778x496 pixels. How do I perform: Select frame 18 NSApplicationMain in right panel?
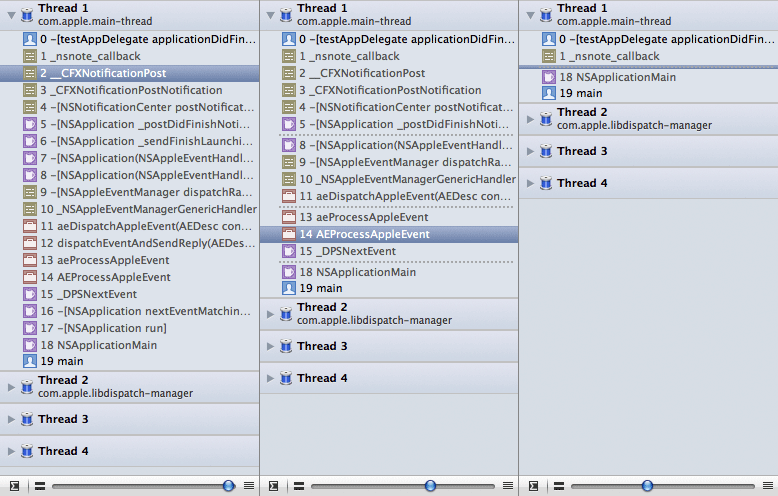coord(648,77)
